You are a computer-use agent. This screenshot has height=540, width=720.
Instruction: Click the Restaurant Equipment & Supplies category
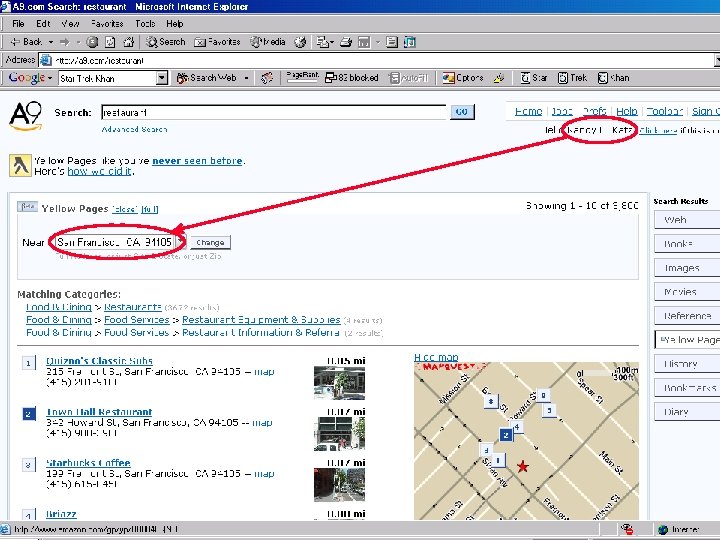click(x=261, y=319)
